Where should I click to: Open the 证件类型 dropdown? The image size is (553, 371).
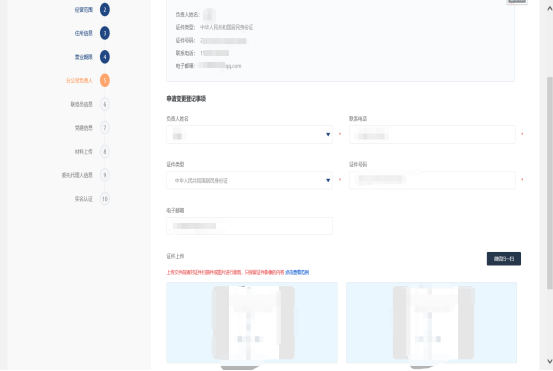click(x=249, y=180)
